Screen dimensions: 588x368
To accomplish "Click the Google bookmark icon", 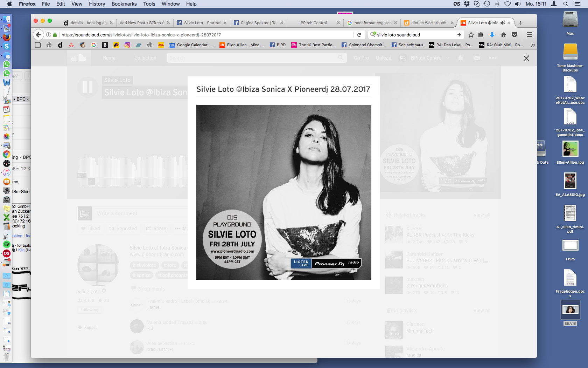I will [94, 45].
